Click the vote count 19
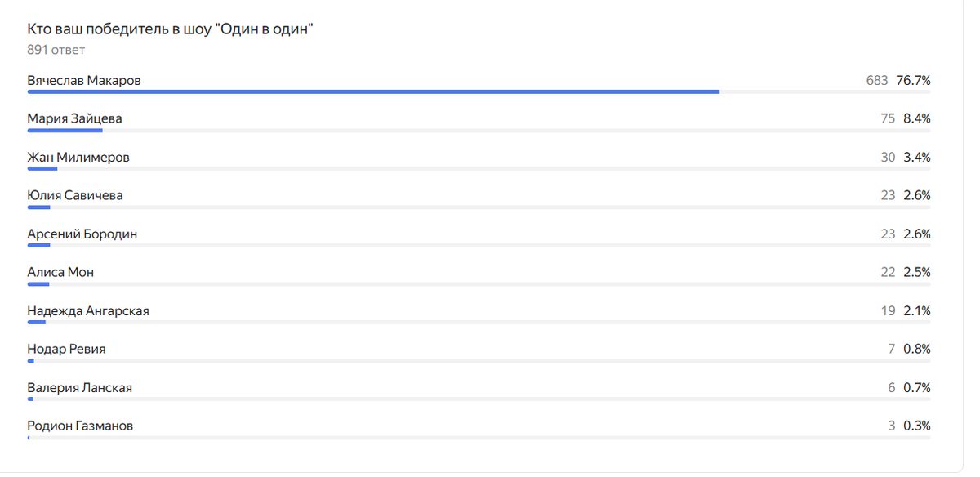Image resolution: width=980 pixels, height=477 pixels. 888,310
